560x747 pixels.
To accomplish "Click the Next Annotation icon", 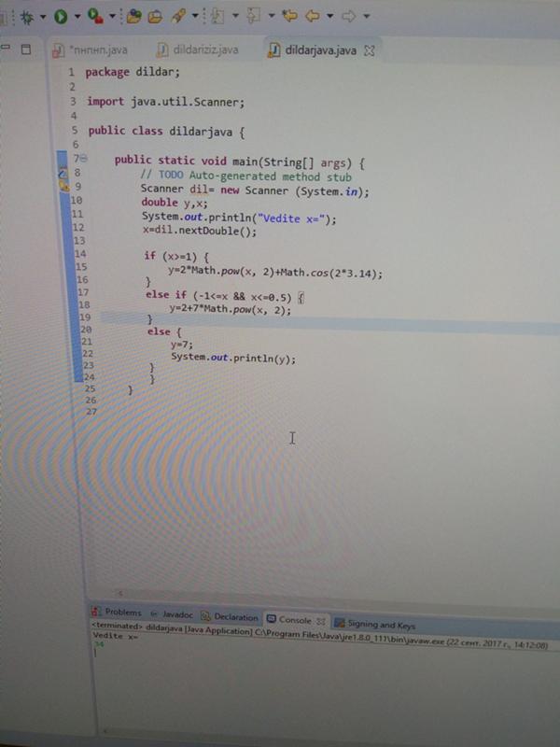I will pos(217,16).
